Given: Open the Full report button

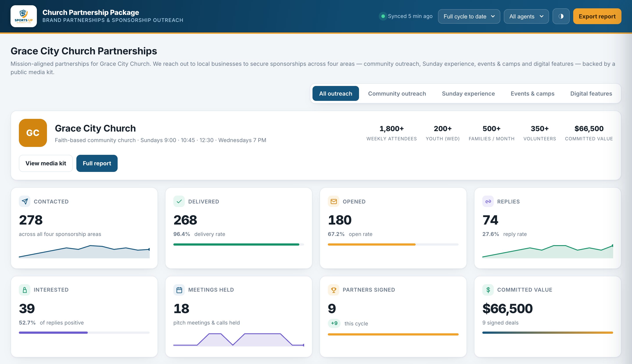Looking at the screenshot, I should [x=97, y=163].
